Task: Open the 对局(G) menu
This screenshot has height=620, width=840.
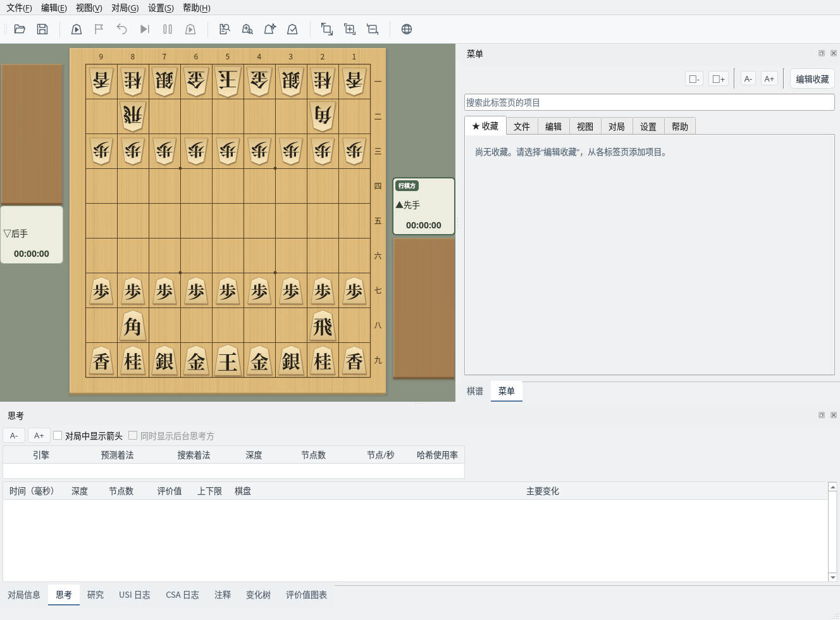Action: [x=125, y=8]
